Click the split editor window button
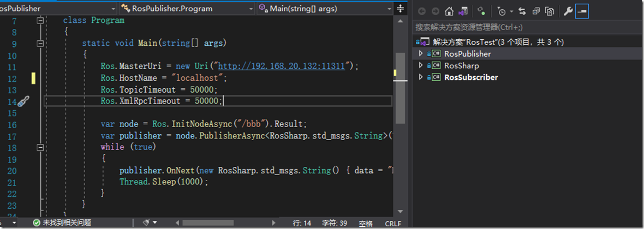Image resolution: width=644 pixels, height=229 pixels. 400,9
